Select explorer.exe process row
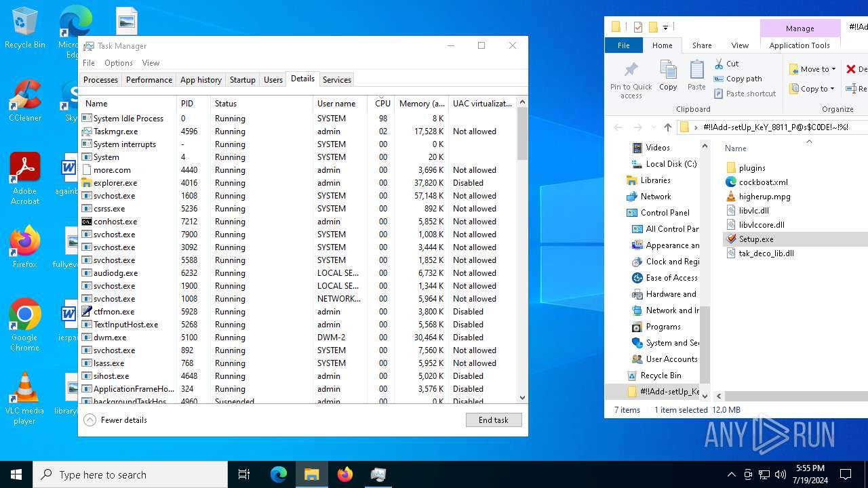This screenshot has height=488, width=868. click(x=298, y=183)
